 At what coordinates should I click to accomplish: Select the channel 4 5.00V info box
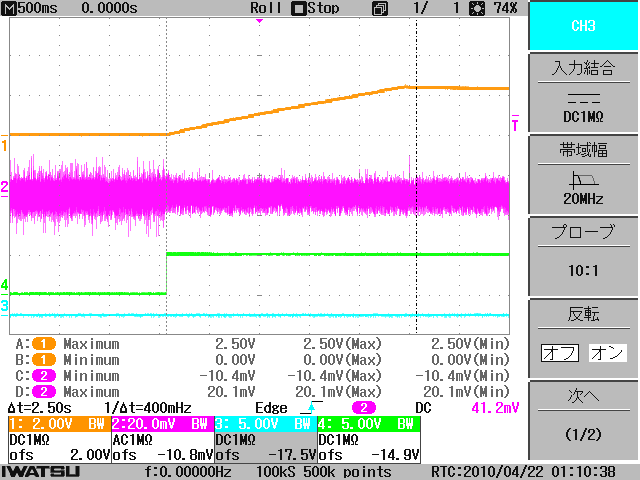click(369, 439)
